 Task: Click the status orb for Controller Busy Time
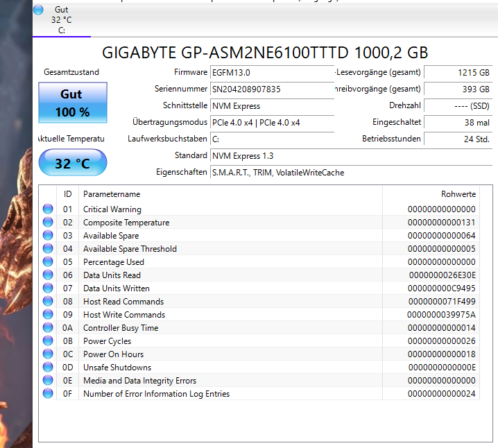(x=48, y=327)
